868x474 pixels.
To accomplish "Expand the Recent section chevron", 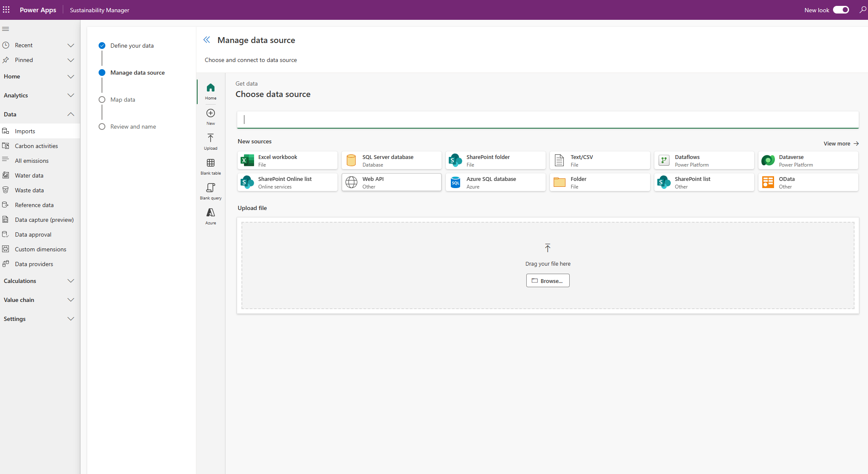I will pyautogui.click(x=71, y=45).
